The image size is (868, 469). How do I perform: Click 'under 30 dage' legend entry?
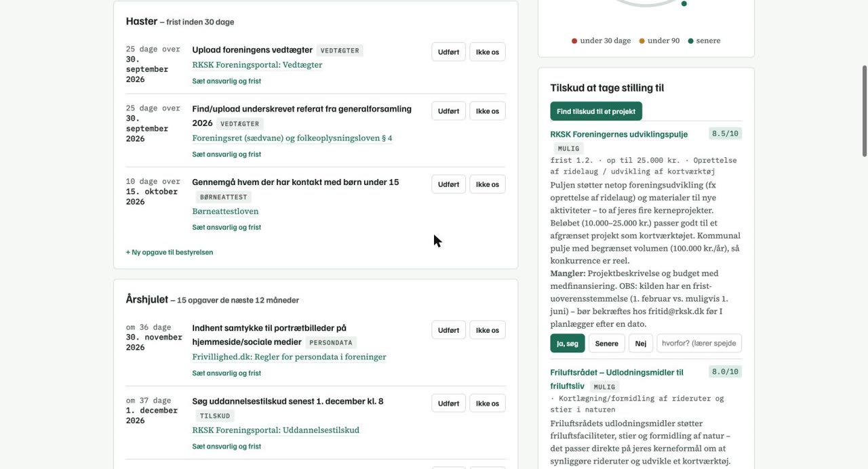(x=601, y=41)
